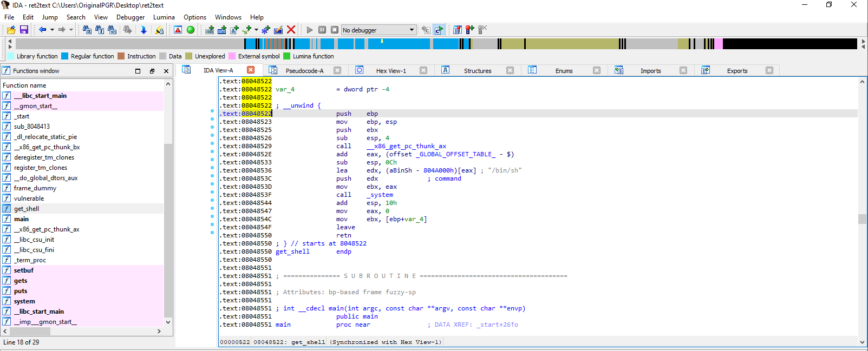Click the binoculars immediate value search icon
The height and width of the screenshot is (351, 868).
pos(87,30)
